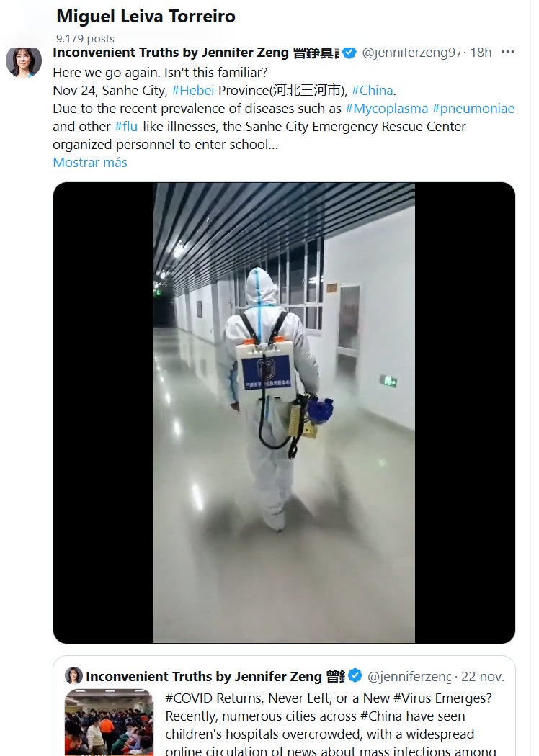
Task: Open the #pneumoniae hashtag
Action: [x=473, y=109]
